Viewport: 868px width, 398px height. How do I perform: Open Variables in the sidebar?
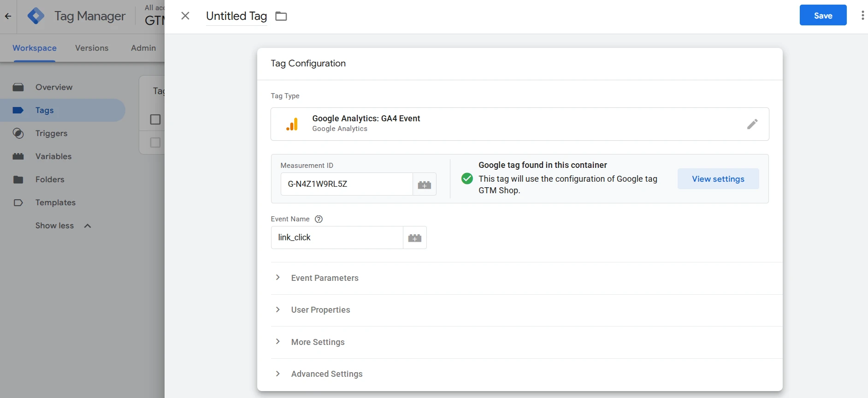click(x=63, y=156)
